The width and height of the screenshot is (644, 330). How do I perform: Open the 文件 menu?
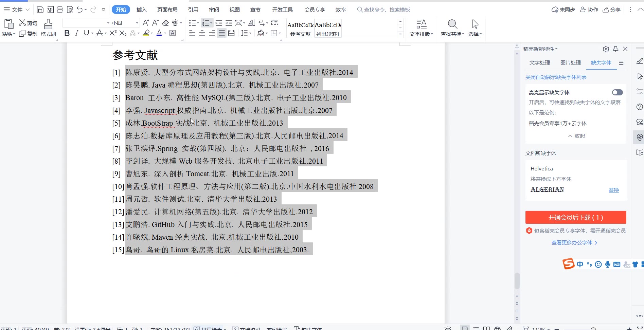coord(17,10)
